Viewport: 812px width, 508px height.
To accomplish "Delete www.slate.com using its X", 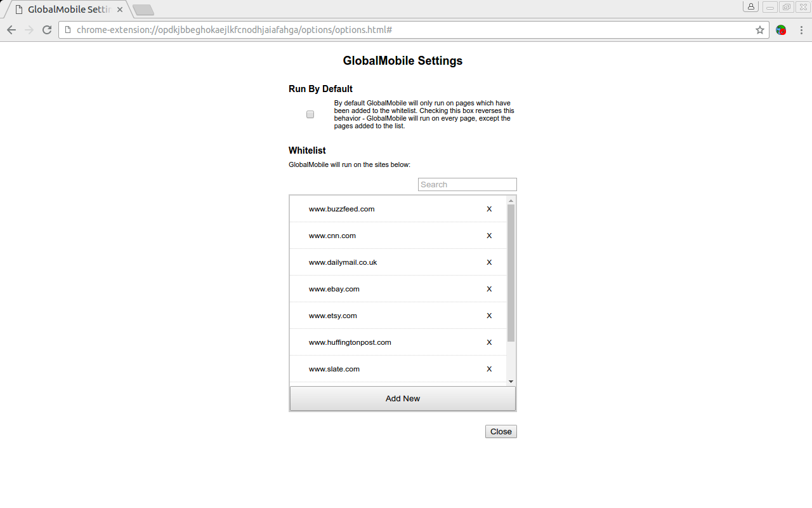I will coord(489,369).
